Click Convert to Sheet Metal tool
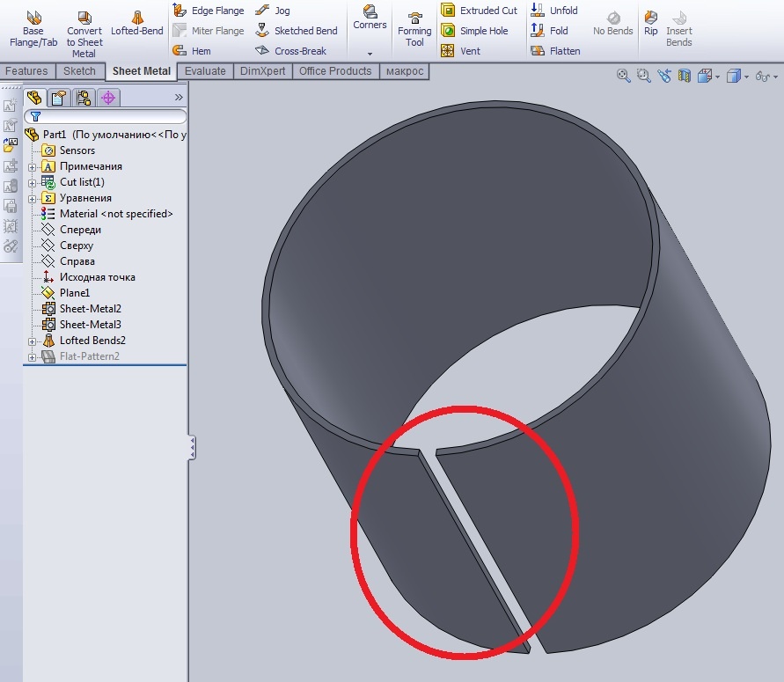This screenshot has width=784, height=682. (x=84, y=34)
